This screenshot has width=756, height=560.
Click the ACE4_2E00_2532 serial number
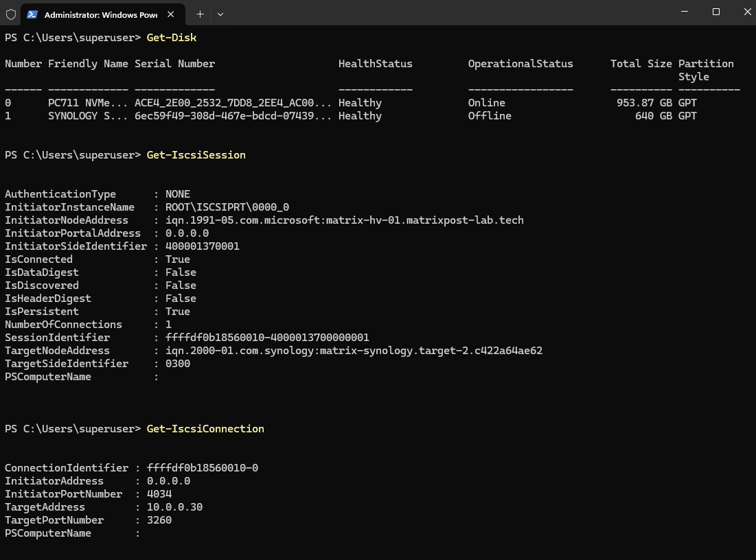point(233,103)
